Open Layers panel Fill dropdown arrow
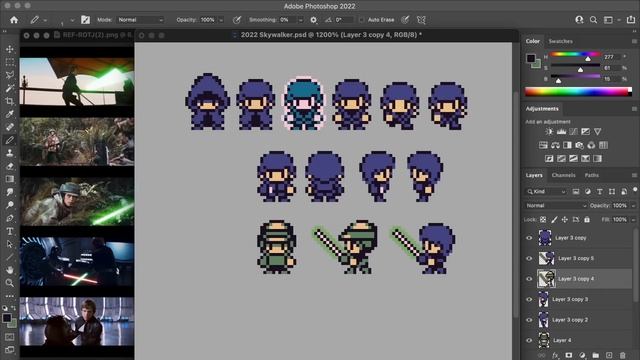The width and height of the screenshot is (640, 360). 633,220
